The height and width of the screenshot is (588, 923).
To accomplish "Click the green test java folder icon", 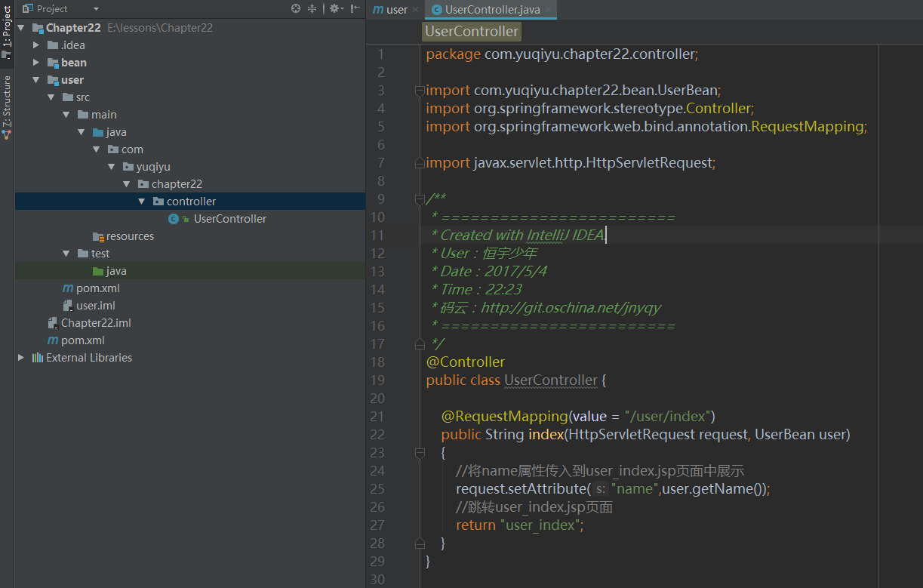I will pyautogui.click(x=97, y=271).
